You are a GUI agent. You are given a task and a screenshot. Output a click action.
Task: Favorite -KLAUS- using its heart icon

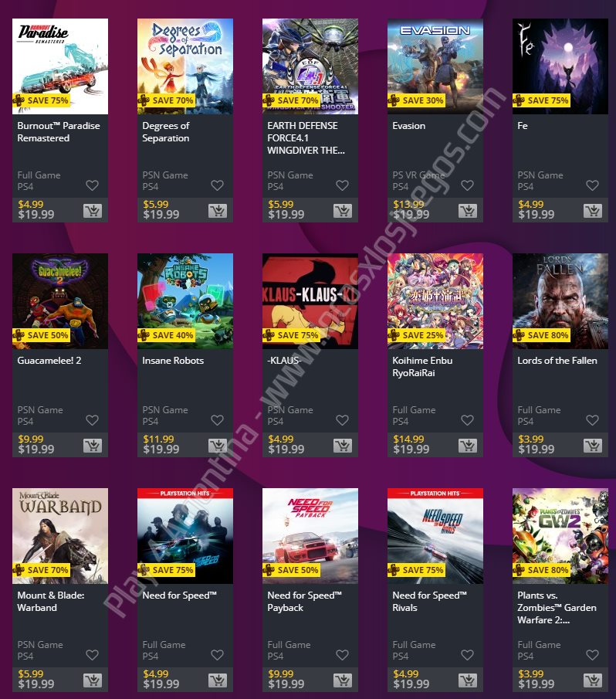click(x=343, y=420)
